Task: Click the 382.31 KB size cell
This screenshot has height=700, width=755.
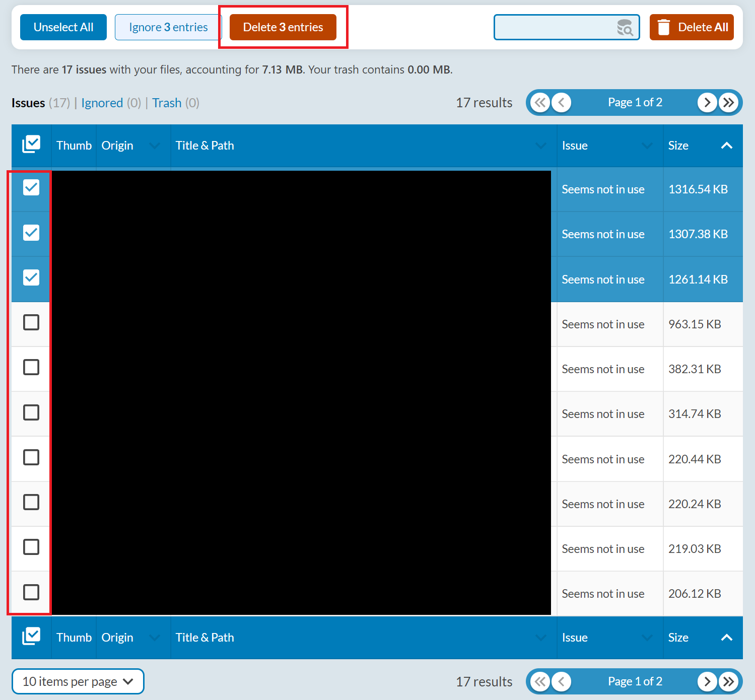Action: pos(695,370)
